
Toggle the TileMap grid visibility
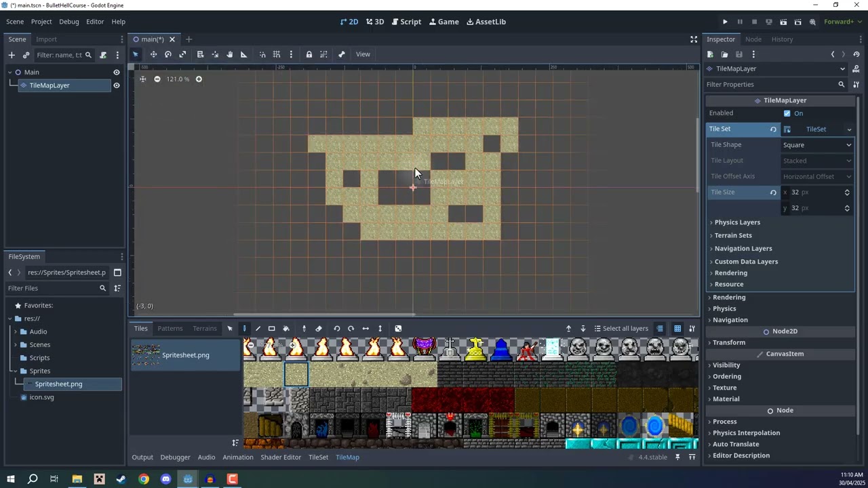[677, 329]
